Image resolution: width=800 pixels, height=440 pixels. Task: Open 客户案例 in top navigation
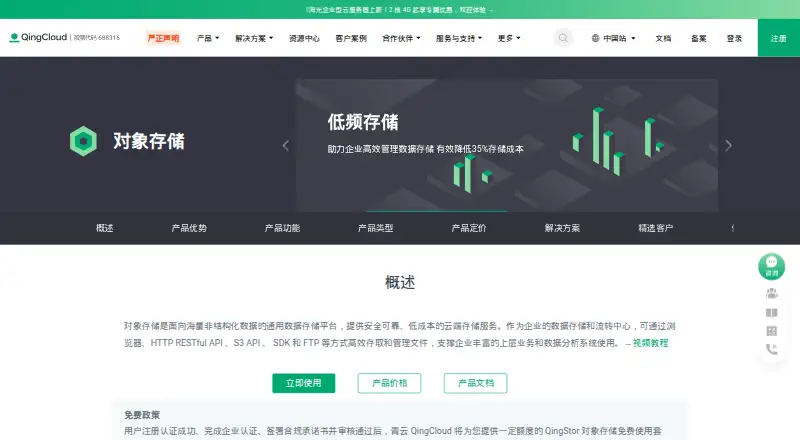pyautogui.click(x=351, y=38)
